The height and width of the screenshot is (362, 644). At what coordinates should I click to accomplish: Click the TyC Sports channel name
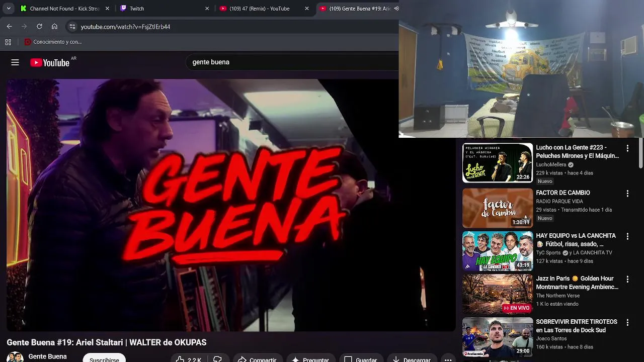pyautogui.click(x=548, y=253)
